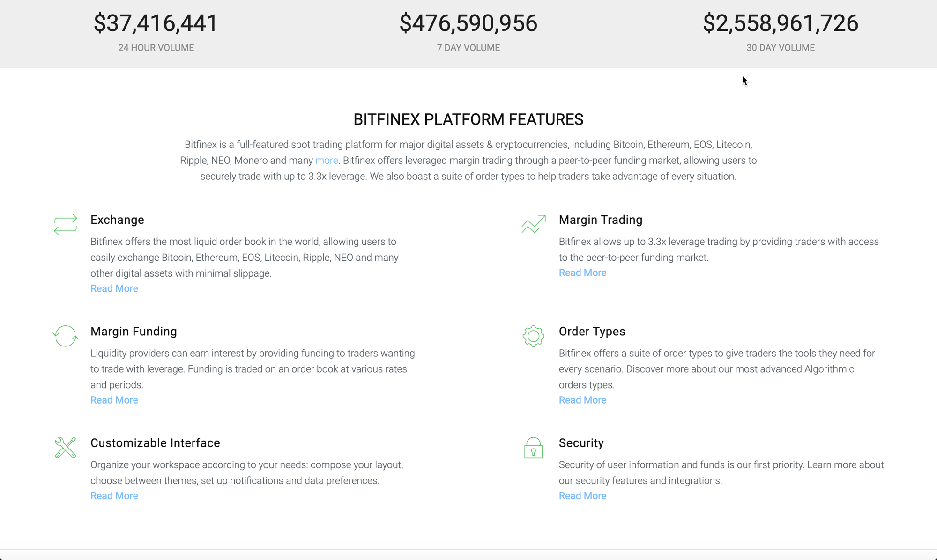The height and width of the screenshot is (560, 937).
Task: Click the Margin Trading chart arrow icon
Action: [534, 224]
